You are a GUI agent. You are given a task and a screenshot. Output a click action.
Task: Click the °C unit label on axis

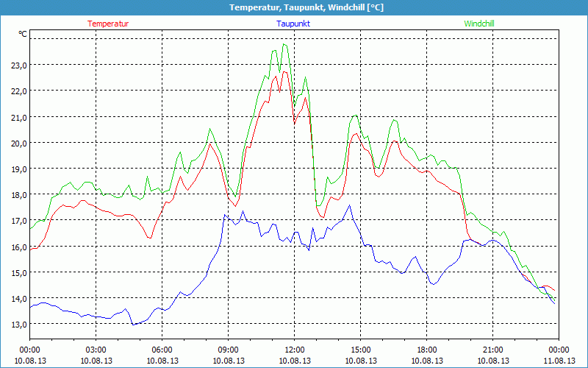click(23, 34)
